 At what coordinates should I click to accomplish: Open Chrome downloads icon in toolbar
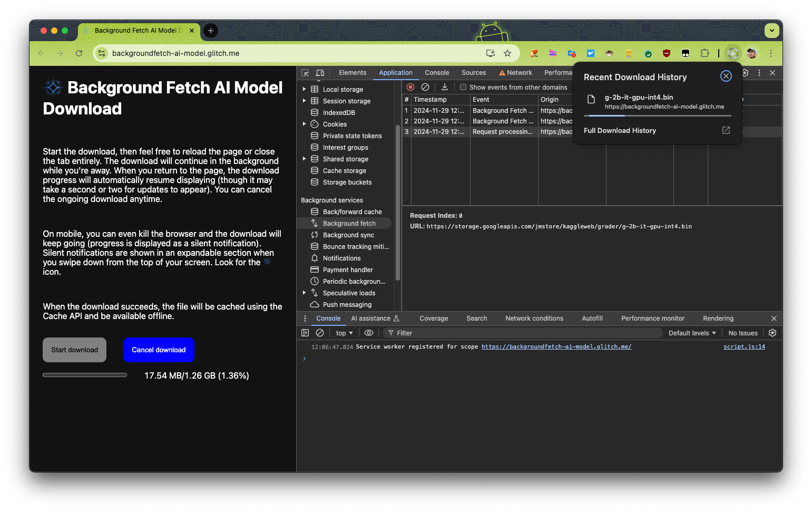732,53
